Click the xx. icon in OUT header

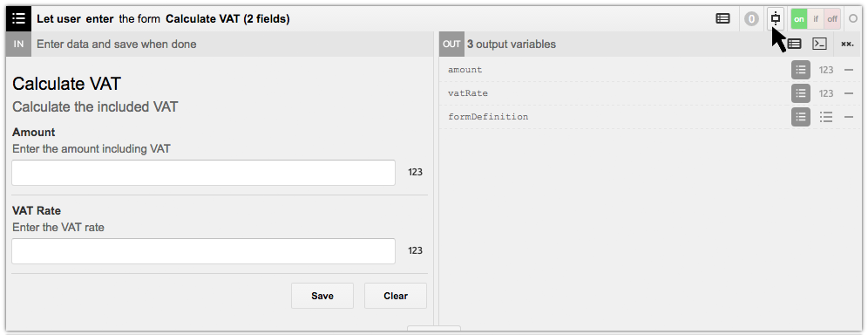(847, 44)
